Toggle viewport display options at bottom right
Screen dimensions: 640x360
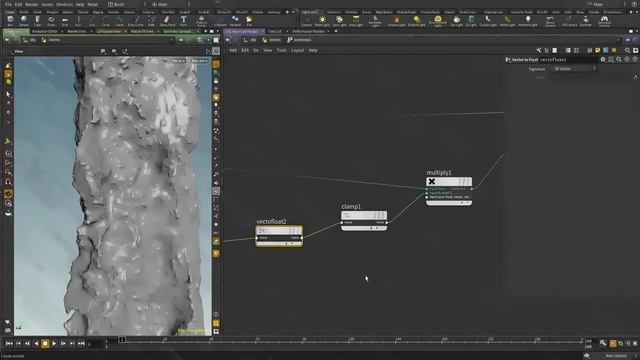[x=216, y=332]
